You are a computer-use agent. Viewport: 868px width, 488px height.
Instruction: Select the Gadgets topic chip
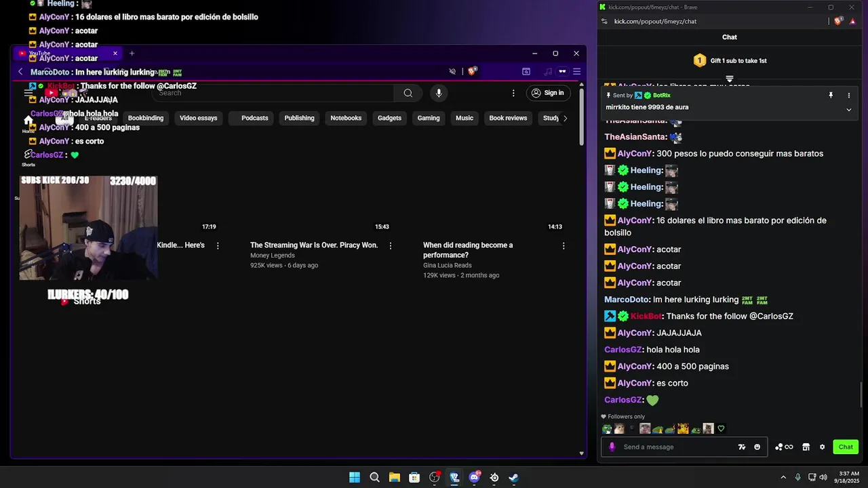[389, 118]
